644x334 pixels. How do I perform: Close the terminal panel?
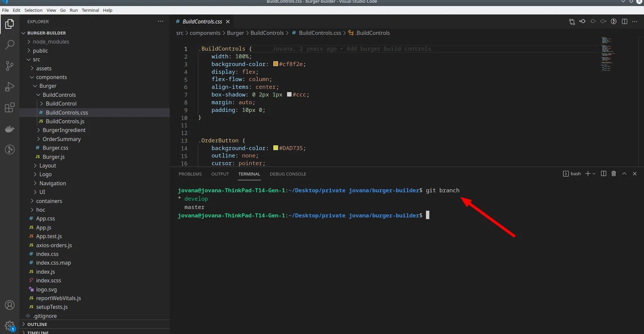point(635,174)
